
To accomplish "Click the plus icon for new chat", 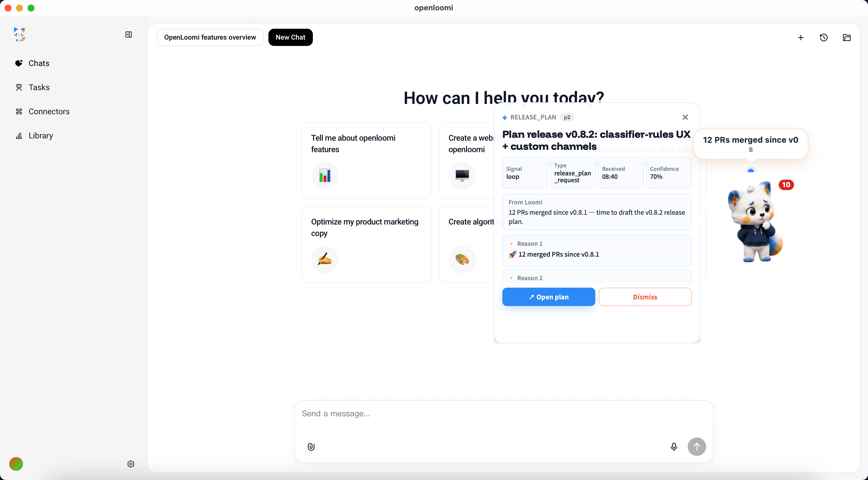I will (801, 38).
